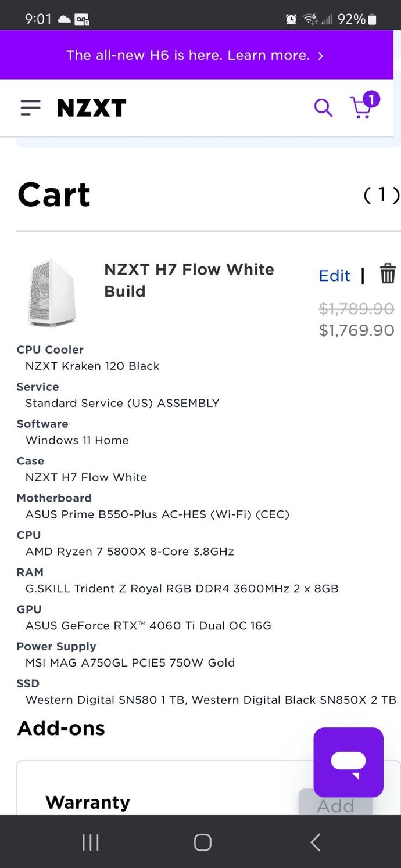Open the search icon
This screenshot has width=401, height=868.
[x=323, y=108]
